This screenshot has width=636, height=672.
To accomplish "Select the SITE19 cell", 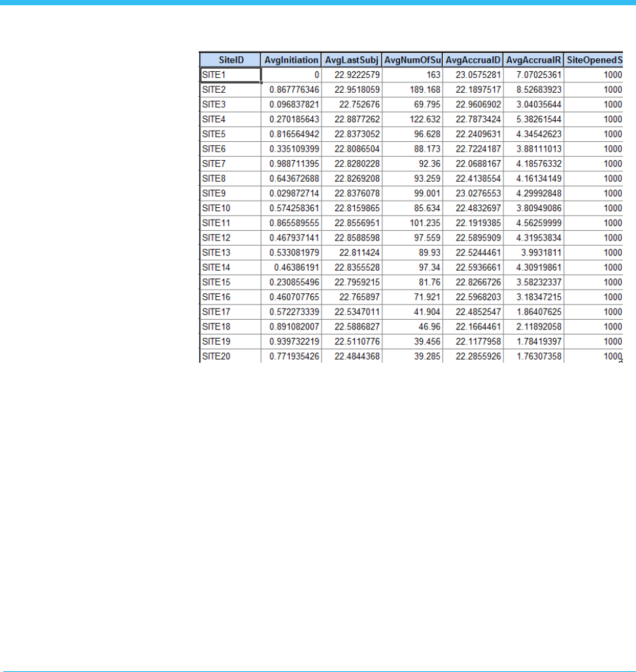I will 231,342.
